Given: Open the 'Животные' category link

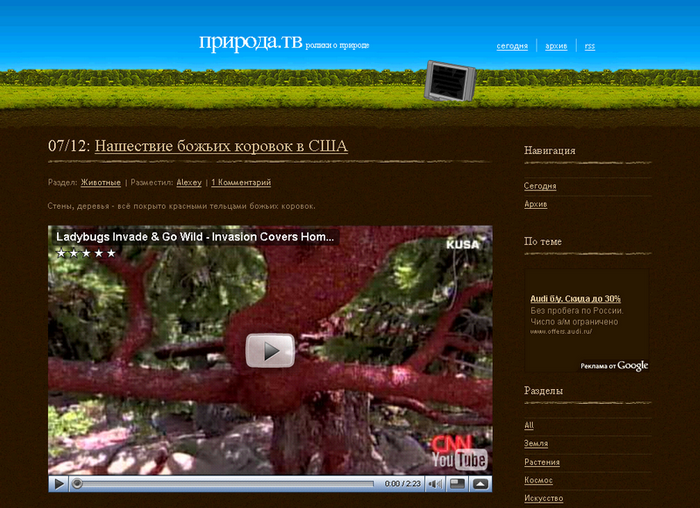Looking at the screenshot, I should (x=101, y=183).
